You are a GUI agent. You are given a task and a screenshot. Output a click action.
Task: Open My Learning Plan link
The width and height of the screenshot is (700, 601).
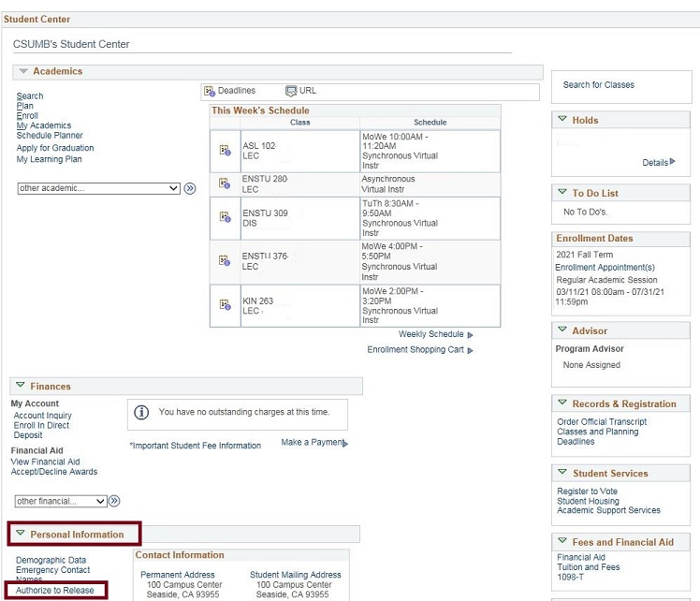pos(49,159)
